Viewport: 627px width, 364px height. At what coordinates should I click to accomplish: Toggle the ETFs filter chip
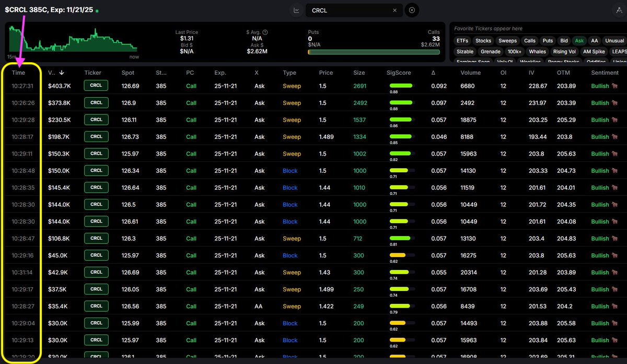tap(462, 41)
